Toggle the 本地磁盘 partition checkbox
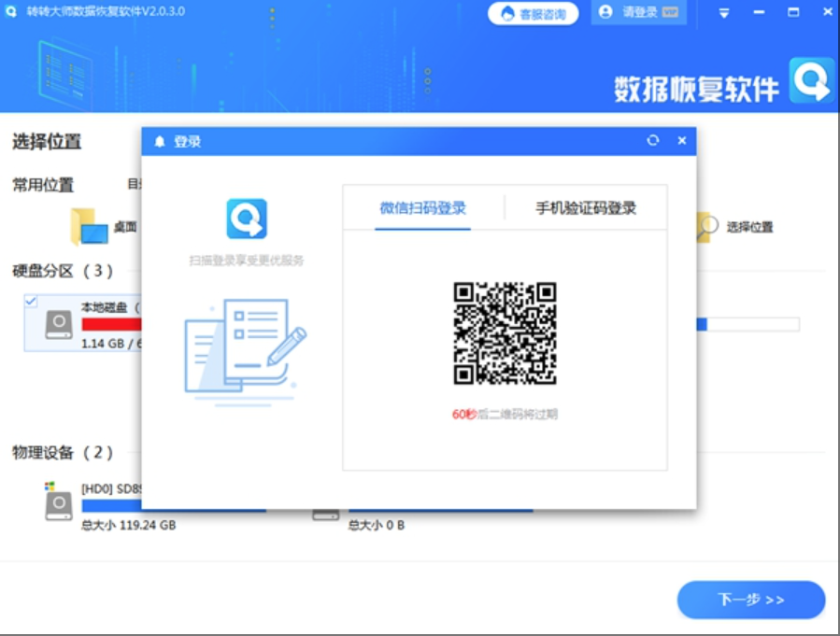The height and width of the screenshot is (636, 840). 31,302
